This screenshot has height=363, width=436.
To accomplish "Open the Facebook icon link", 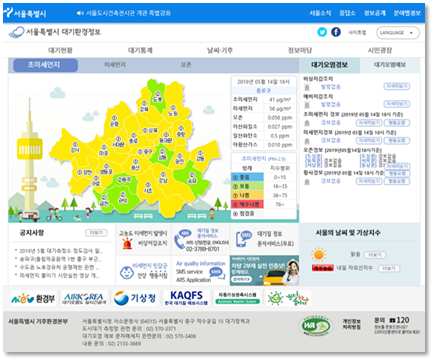I will pos(336,32).
